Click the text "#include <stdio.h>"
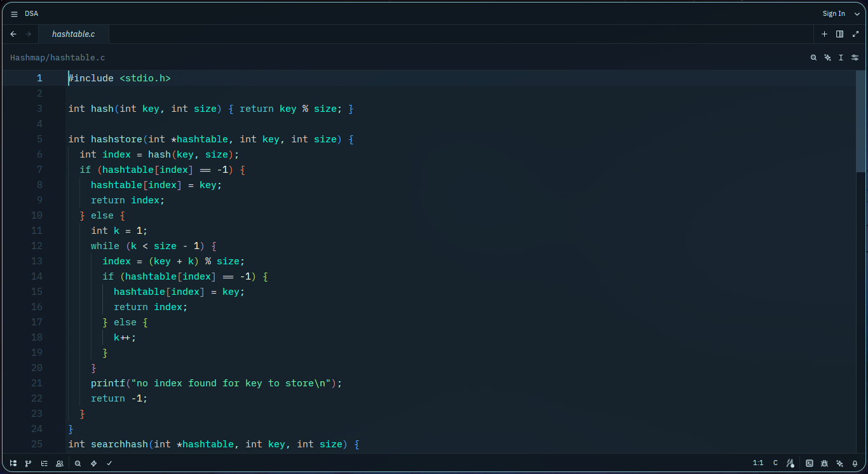Image resolution: width=868 pixels, height=474 pixels. [x=119, y=78]
